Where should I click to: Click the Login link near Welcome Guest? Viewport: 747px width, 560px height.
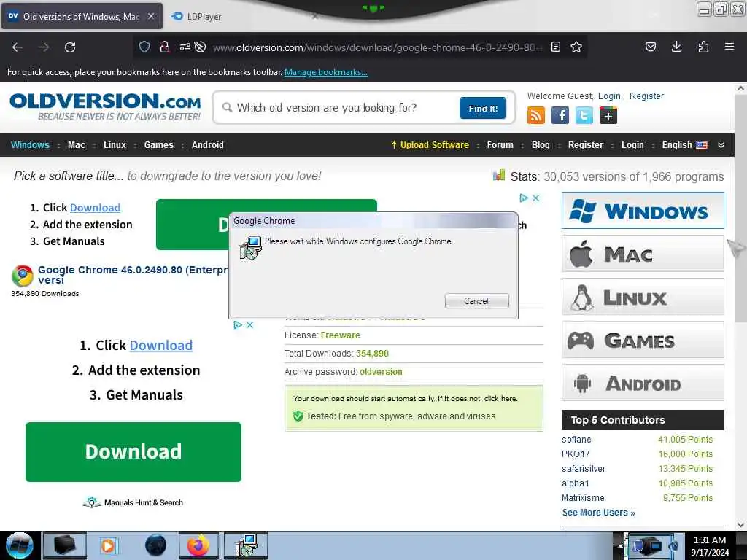tap(609, 96)
